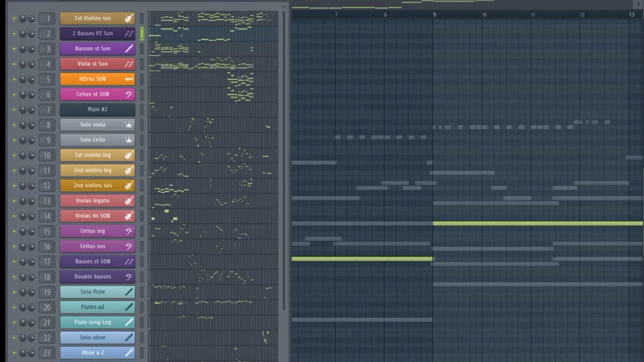This screenshot has height=362, width=644.
Task: Click the oboe icon on Oboe a 2
Action: [129, 352]
